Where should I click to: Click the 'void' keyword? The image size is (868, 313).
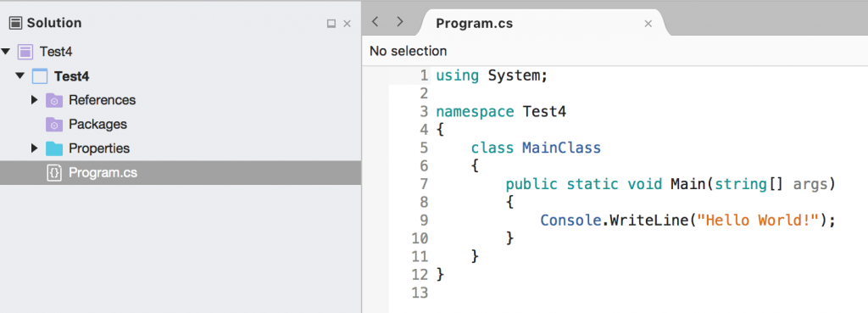pos(644,184)
